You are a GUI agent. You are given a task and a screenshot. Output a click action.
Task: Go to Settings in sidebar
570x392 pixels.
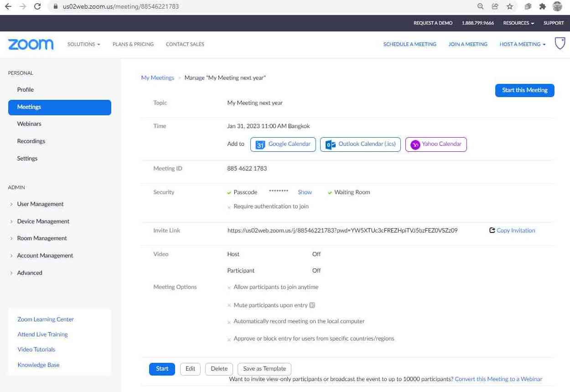27,159
